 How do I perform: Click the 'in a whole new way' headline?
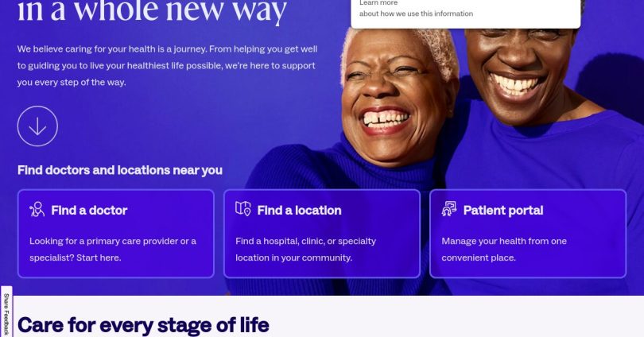(152, 10)
